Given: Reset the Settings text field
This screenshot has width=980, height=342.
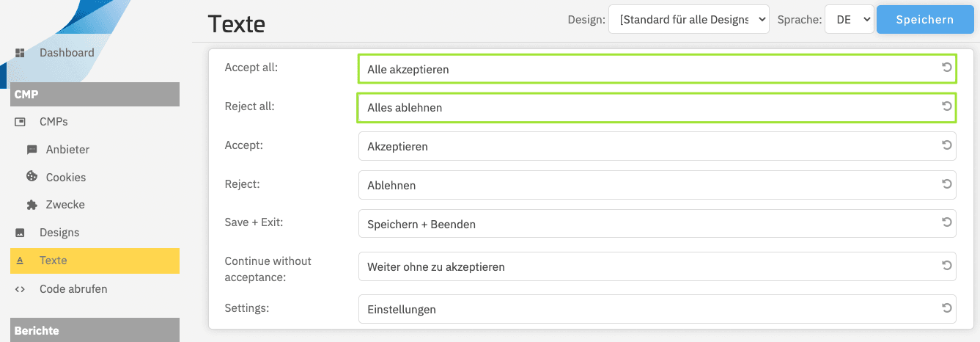Looking at the screenshot, I should 946,308.
